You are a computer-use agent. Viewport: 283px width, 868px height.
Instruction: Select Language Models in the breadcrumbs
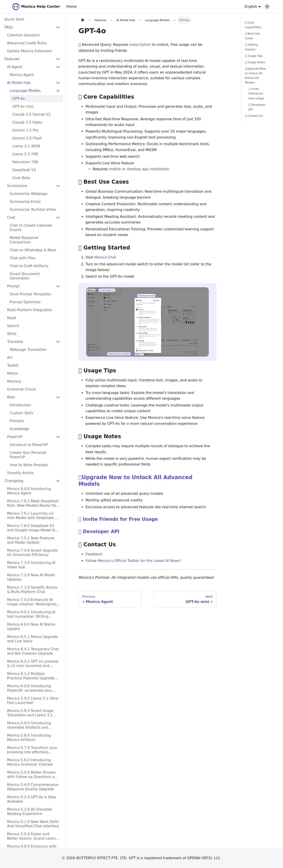pyautogui.click(x=157, y=20)
